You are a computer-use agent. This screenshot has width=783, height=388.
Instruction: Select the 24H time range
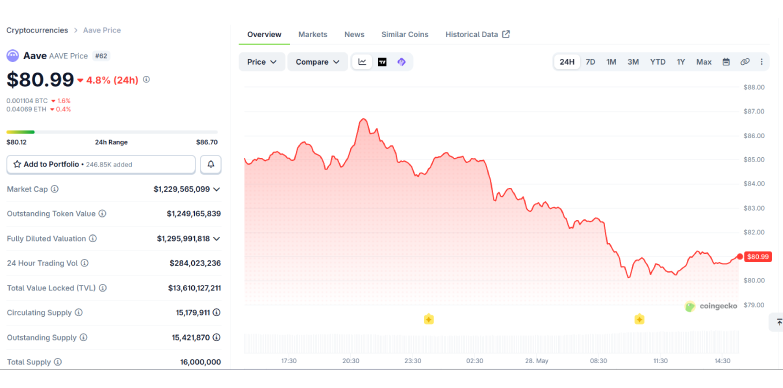pyautogui.click(x=567, y=62)
